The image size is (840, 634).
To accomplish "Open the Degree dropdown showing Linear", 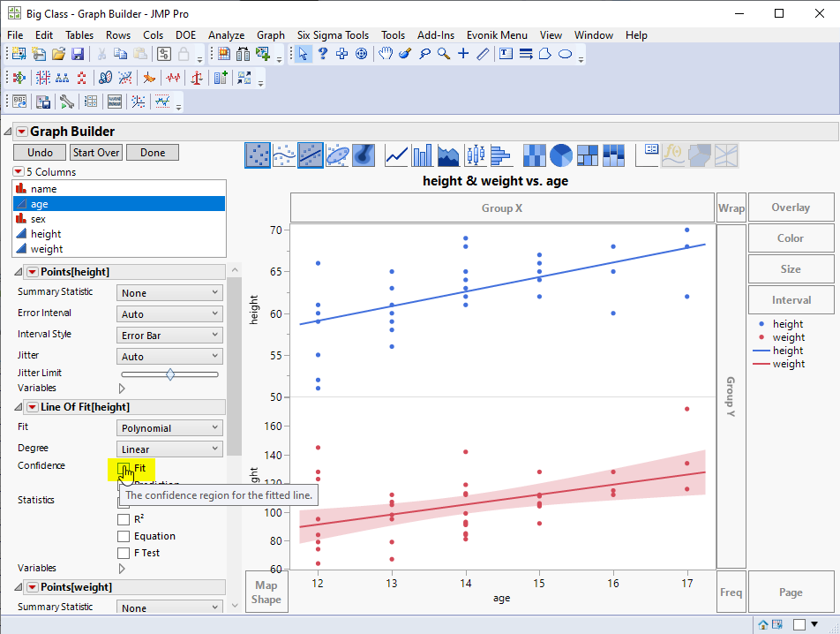I will (169, 448).
